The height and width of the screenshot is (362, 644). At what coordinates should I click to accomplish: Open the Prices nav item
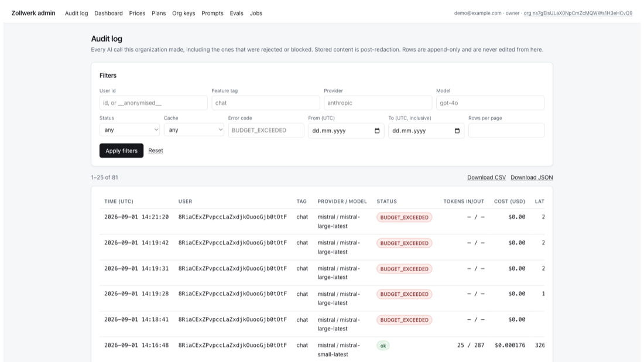point(137,13)
